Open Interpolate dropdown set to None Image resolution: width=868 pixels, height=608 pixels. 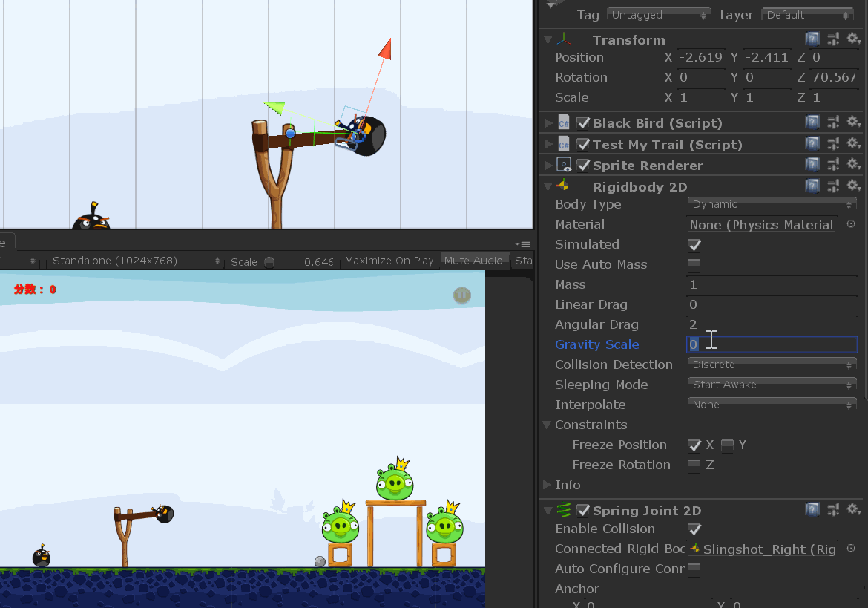(x=772, y=405)
